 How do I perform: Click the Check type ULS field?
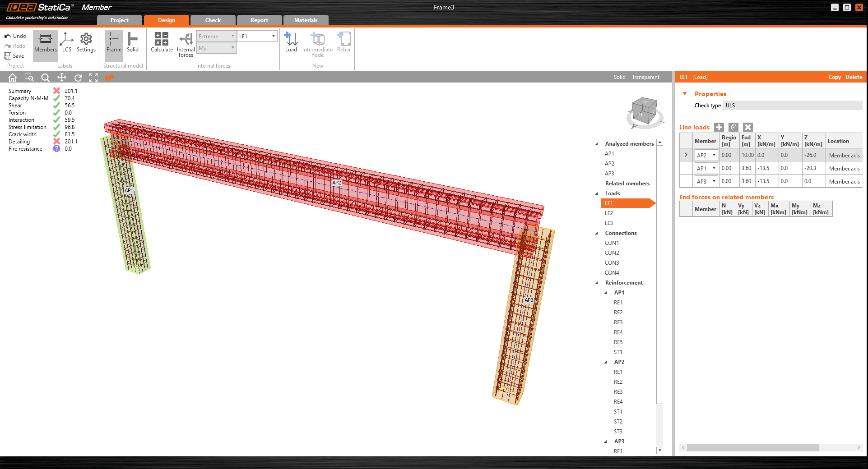793,106
